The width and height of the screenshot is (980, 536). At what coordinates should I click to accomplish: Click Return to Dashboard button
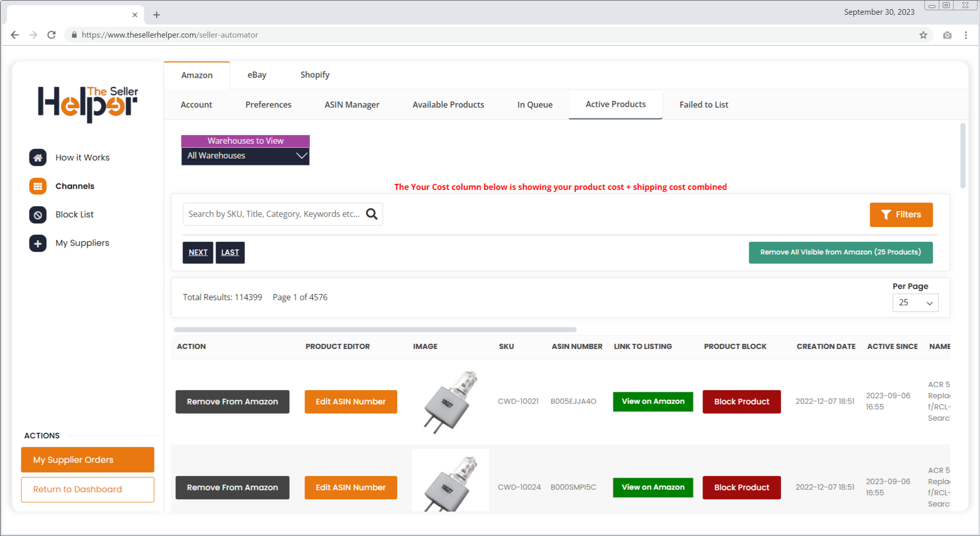pyautogui.click(x=87, y=489)
